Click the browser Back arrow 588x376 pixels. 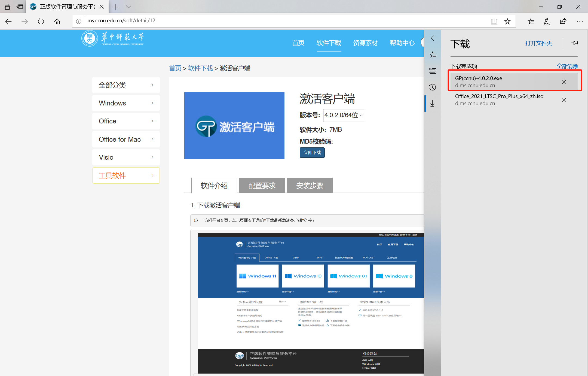[8, 21]
